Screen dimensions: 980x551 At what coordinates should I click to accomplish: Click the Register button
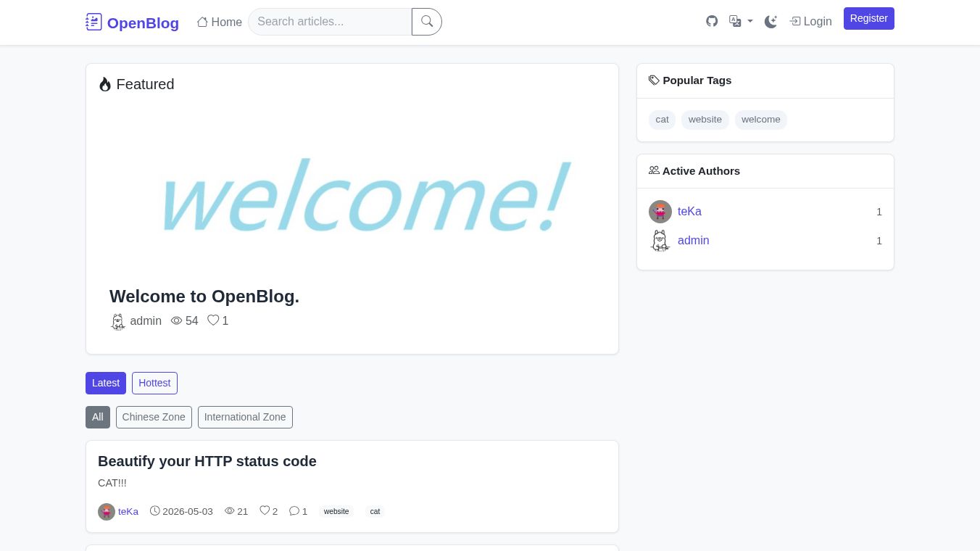tap(869, 18)
